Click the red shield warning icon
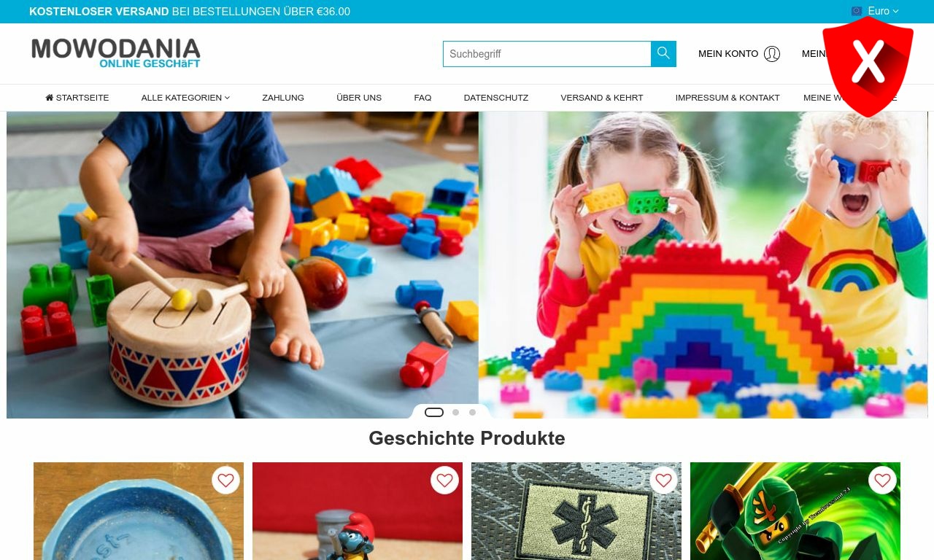The height and width of the screenshot is (560, 934). point(868,66)
